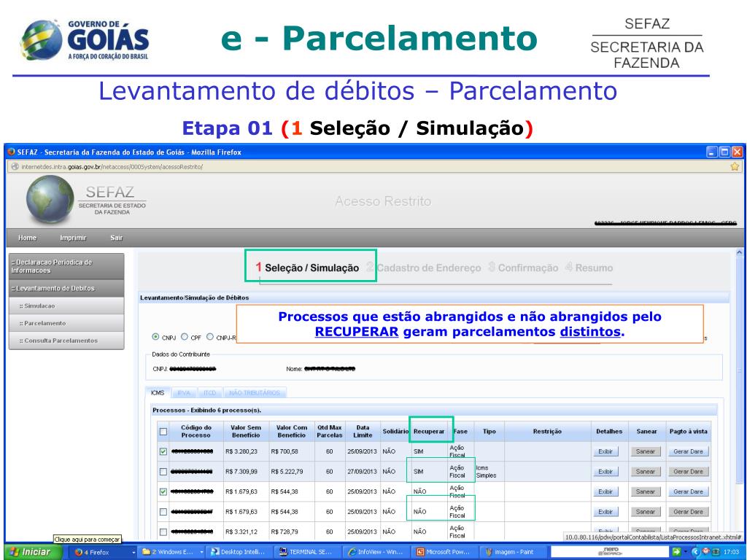Switch to the ICMS tab
This screenshot has height=560, width=747.
[158, 393]
